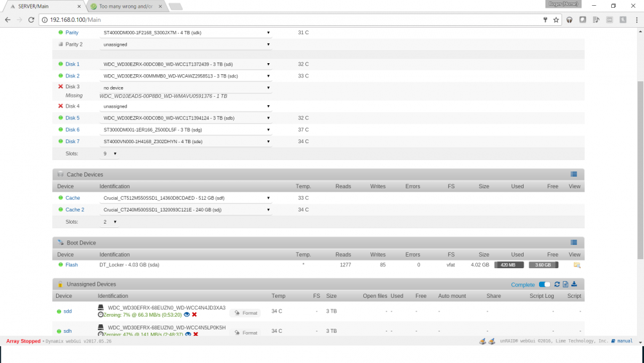Open Disk 4 unassigned dropdown
Viewport: 644px width, 363px height.
tap(186, 106)
